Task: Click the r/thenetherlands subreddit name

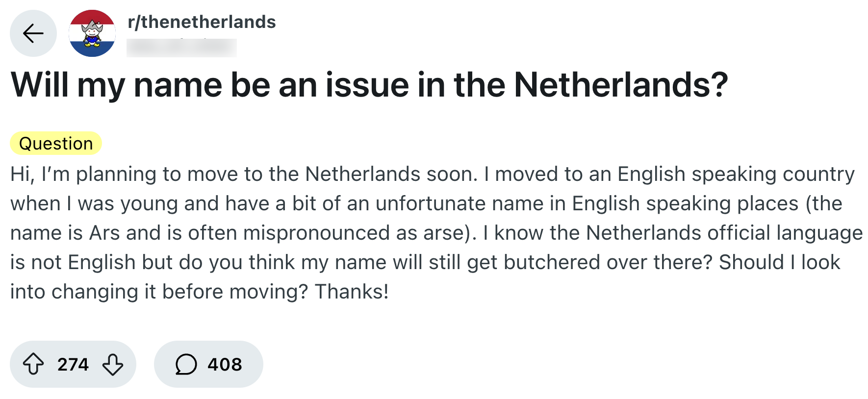Action: tap(202, 22)
